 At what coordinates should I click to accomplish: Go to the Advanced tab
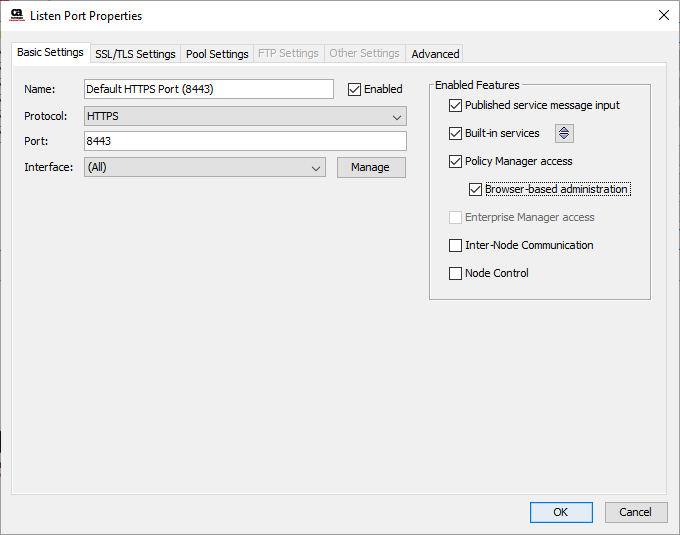pos(435,54)
